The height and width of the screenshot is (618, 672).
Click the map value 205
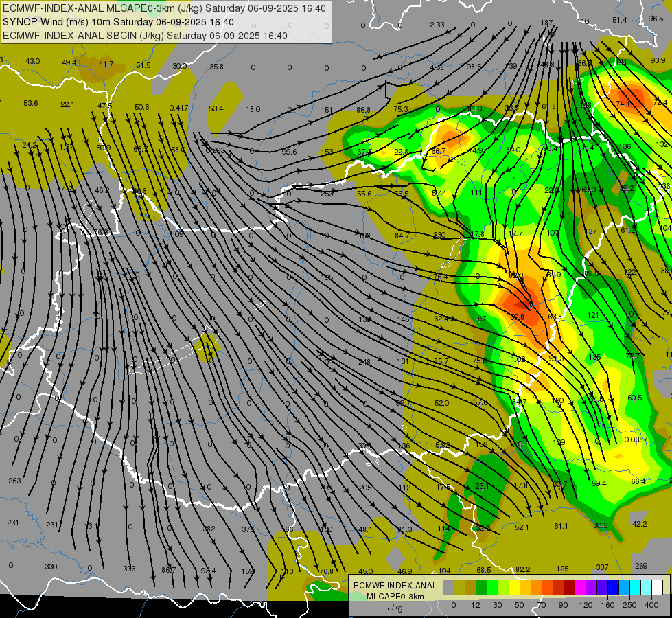[366, 488]
